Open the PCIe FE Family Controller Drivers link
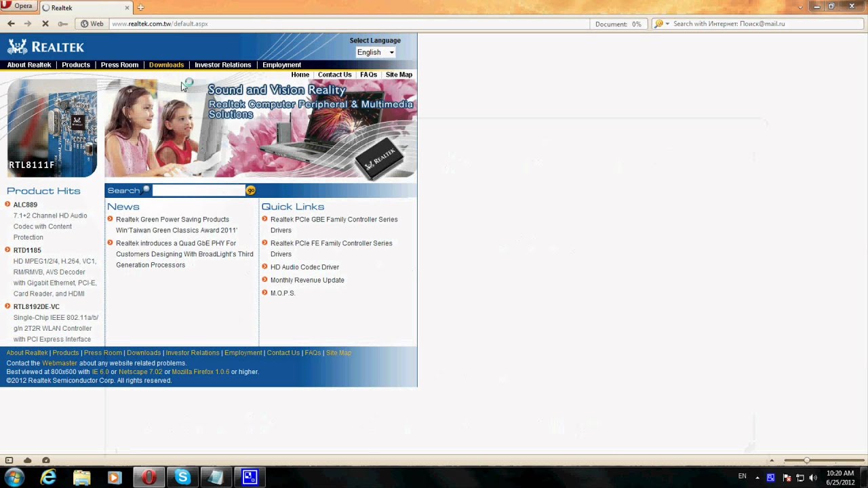Image resolution: width=868 pixels, height=488 pixels. point(331,249)
